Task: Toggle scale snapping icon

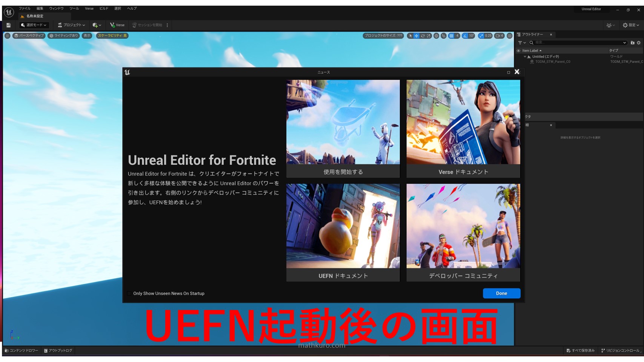Action: click(481, 36)
